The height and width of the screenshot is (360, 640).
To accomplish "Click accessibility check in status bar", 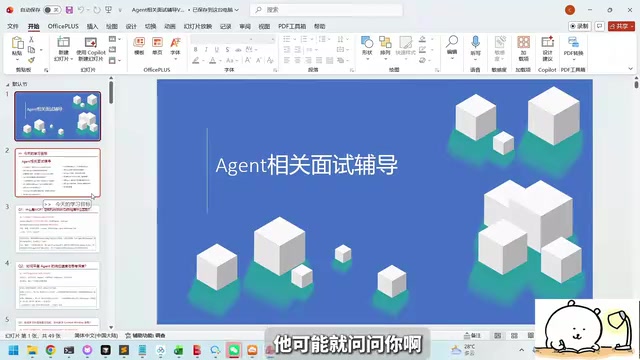I will coord(145,336).
